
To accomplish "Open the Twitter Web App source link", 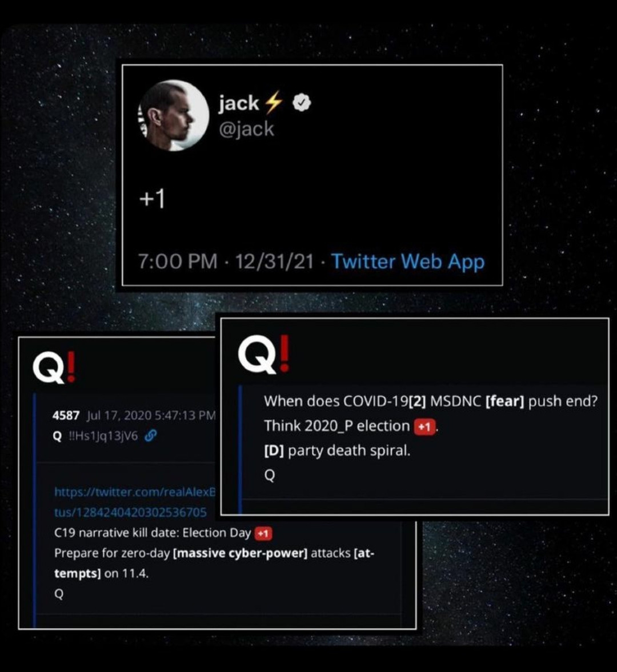I will pos(408,261).
